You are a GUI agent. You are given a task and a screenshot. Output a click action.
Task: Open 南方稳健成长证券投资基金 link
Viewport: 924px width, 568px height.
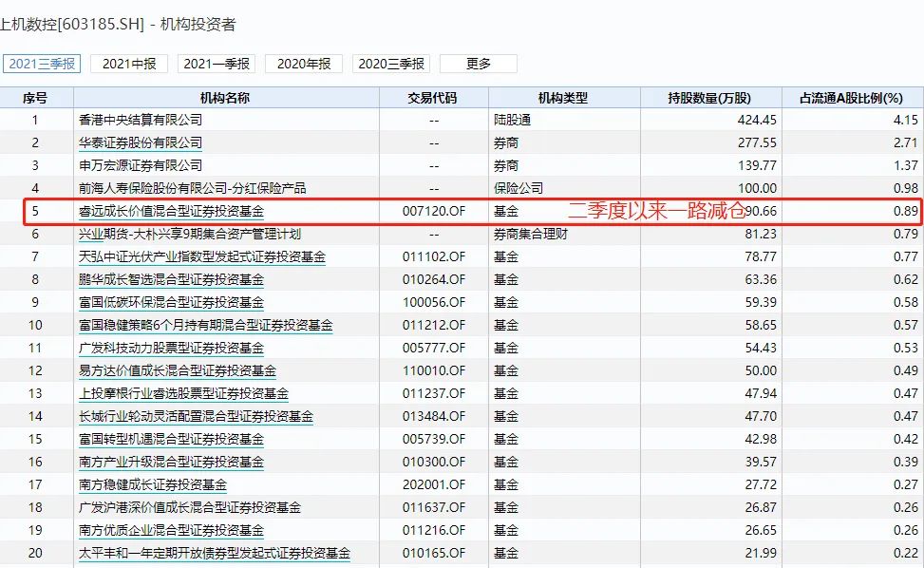(x=153, y=485)
